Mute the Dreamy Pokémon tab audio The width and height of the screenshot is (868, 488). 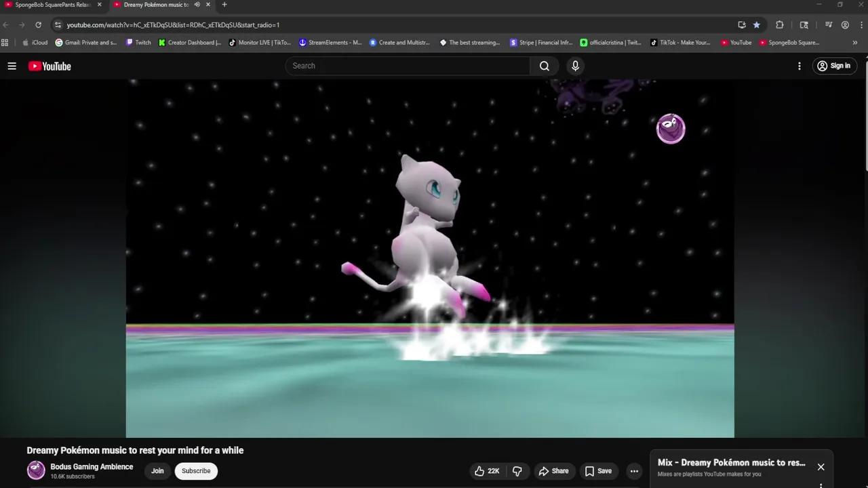click(x=197, y=5)
